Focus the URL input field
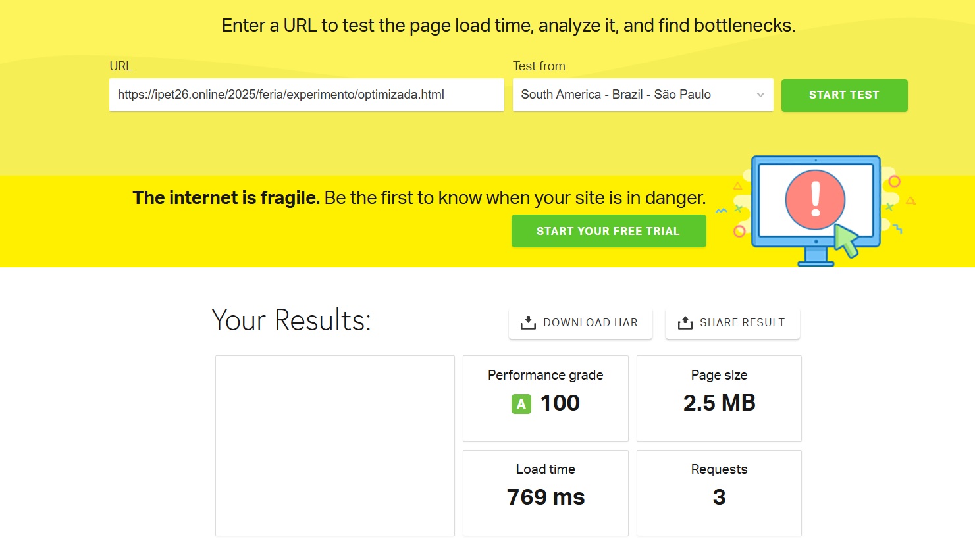 306,95
